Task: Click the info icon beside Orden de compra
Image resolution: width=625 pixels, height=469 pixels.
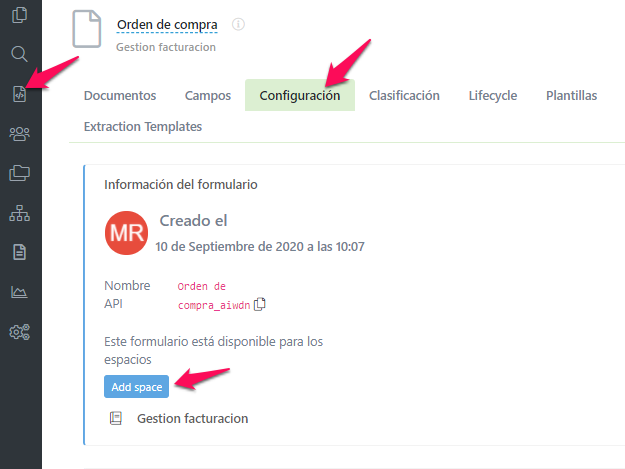Action: 238,24
